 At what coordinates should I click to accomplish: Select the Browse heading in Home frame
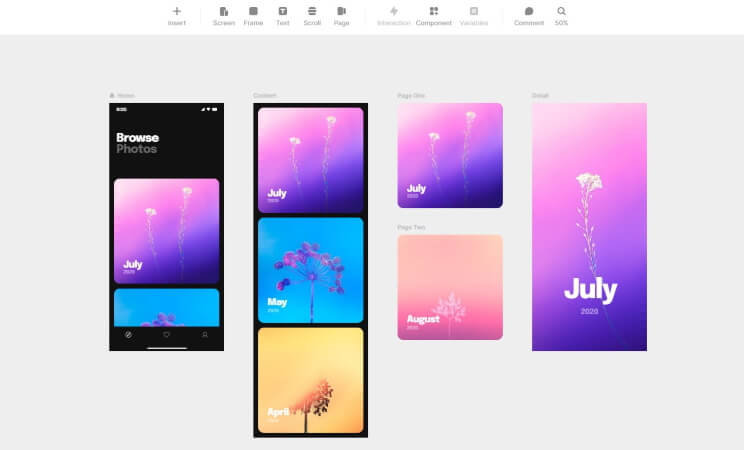138,138
